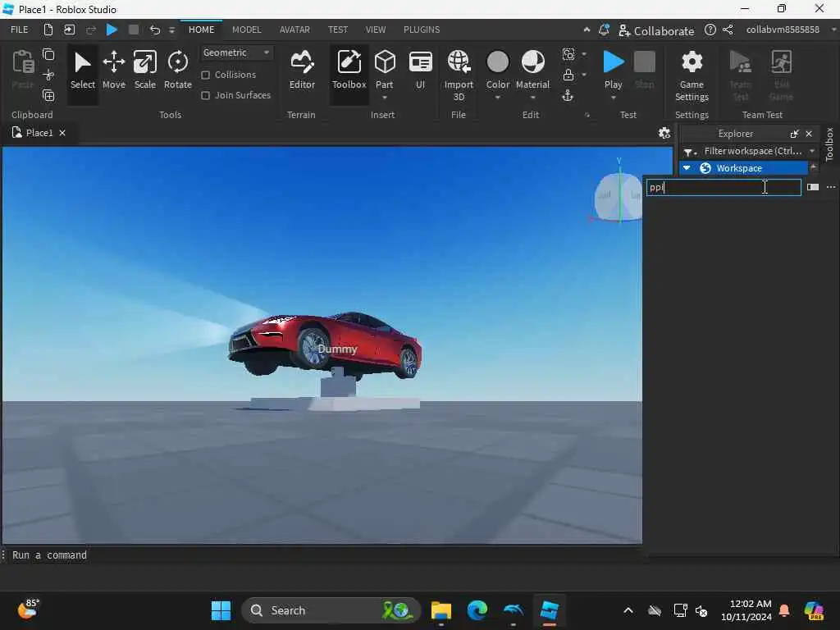Open the Terrain Editor
Screen dimensions: 840x630
tap(302, 71)
